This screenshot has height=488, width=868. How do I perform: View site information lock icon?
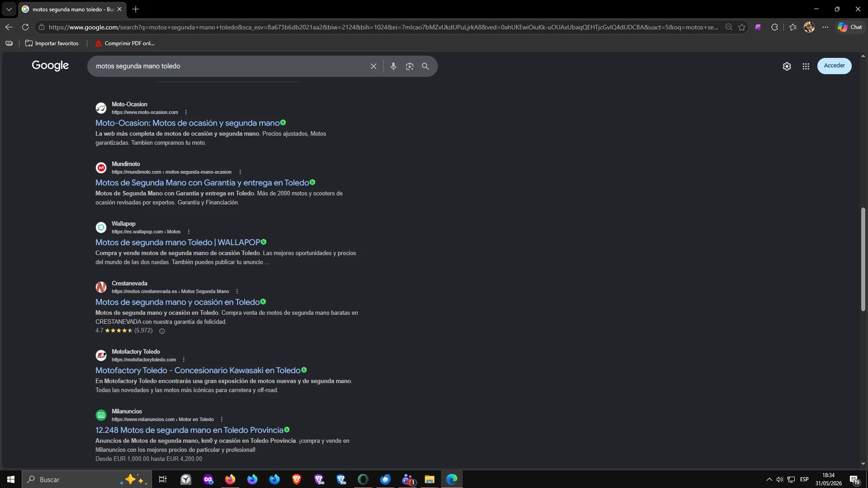pyautogui.click(x=42, y=27)
